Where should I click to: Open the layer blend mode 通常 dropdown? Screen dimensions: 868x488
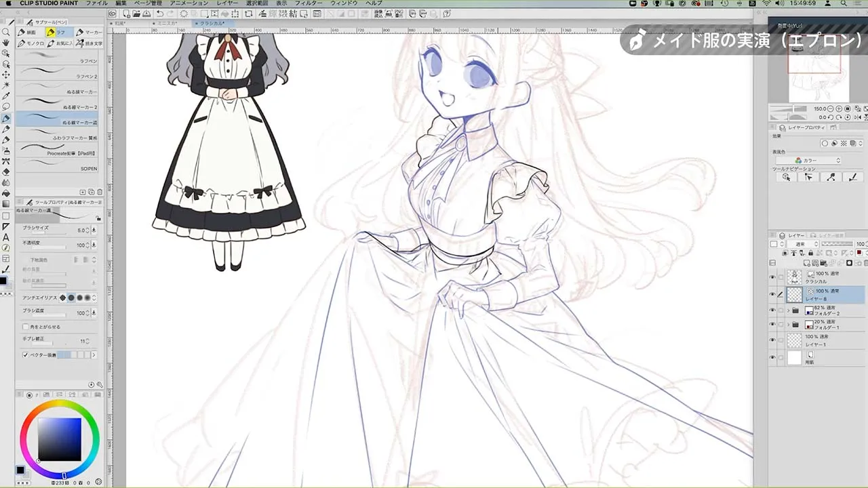coord(802,244)
